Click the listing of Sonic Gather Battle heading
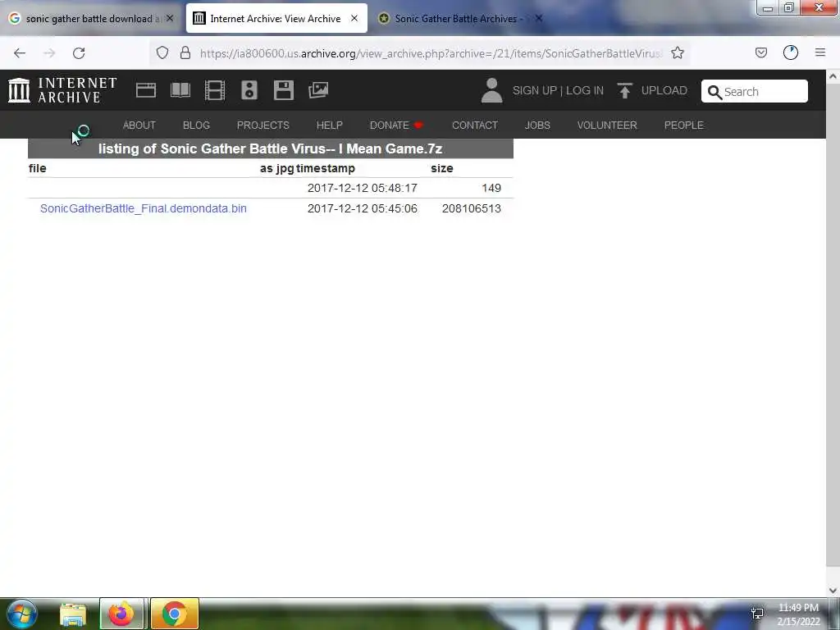Screen dimensions: 840x630 coord(271,148)
